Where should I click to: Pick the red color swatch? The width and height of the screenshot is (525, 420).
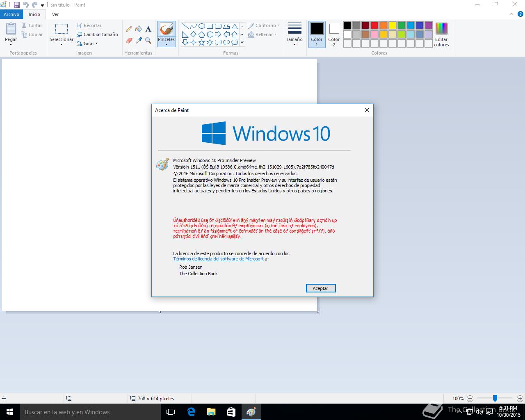(x=374, y=25)
